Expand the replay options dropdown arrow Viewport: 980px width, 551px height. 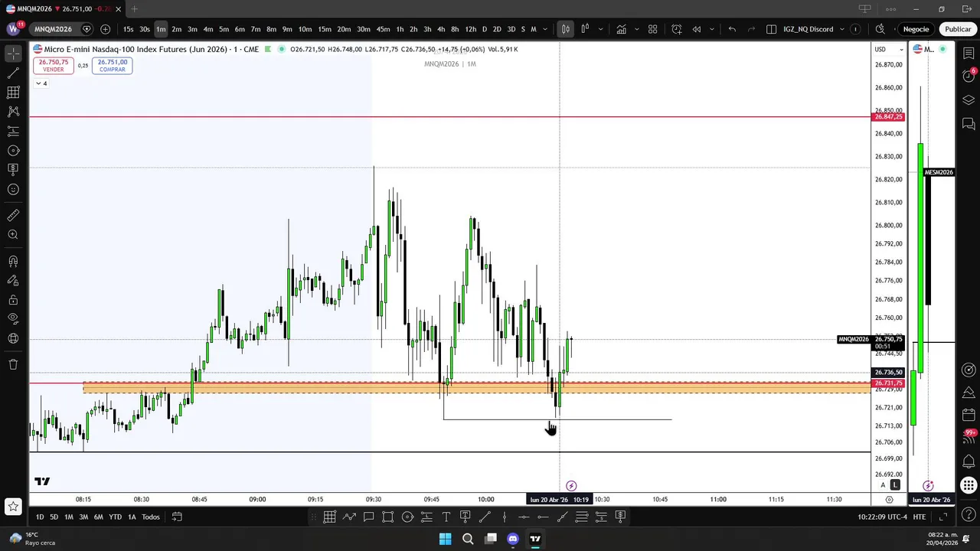pyautogui.click(x=714, y=29)
